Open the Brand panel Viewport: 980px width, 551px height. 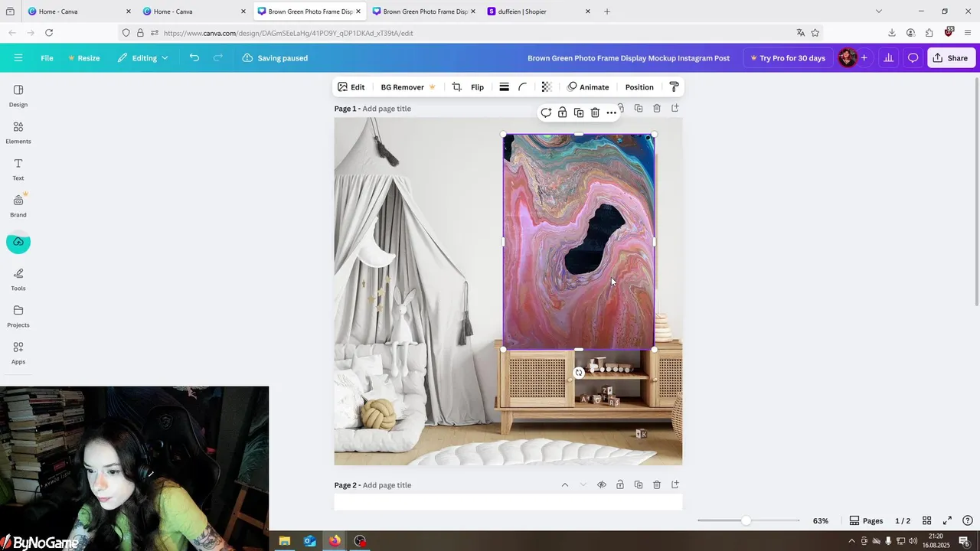[18, 206]
